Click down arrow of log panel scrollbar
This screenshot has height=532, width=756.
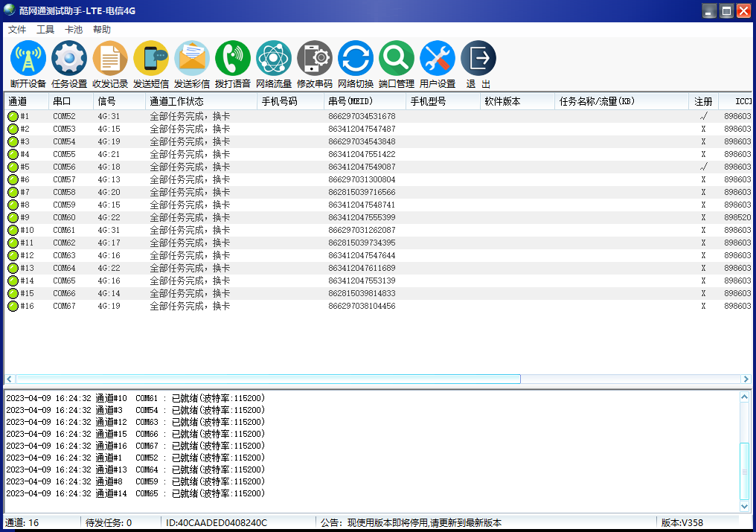pos(744,507)
